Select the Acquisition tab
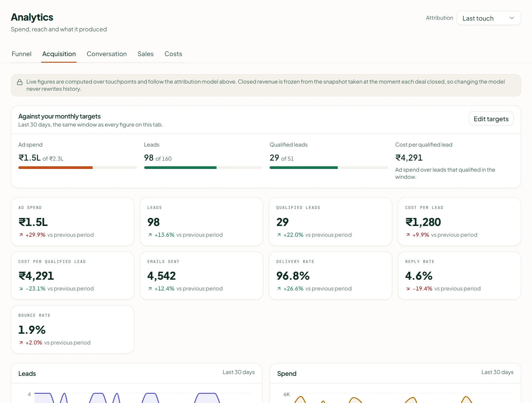The width and height of the screenshot is (532, 403). click(x=59, y=54)
